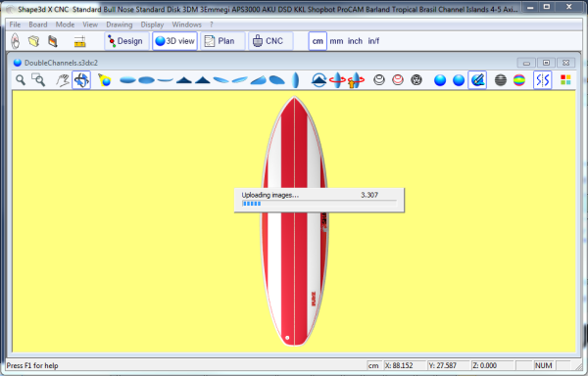The image size is (588, 376).
Task: Select the rainbow striped sphere rendering
Action: pos(519,79)
